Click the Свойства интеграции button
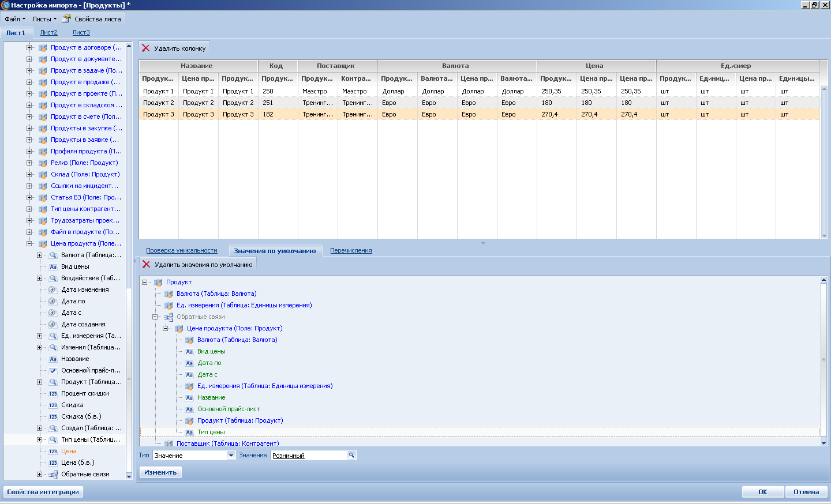This screenshot has height=504, width=831. pos(43,492)
